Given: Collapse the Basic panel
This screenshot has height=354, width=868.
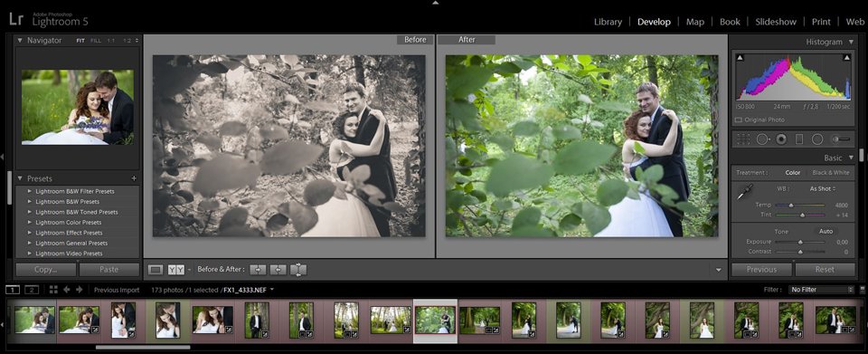Looking at the screenshot, I should [x=851, y=158].
